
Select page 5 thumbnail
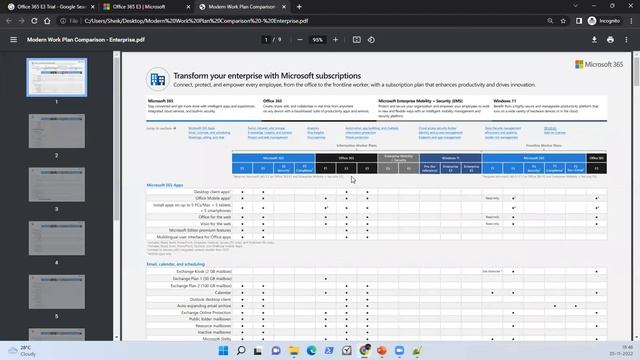pos(57,291)
